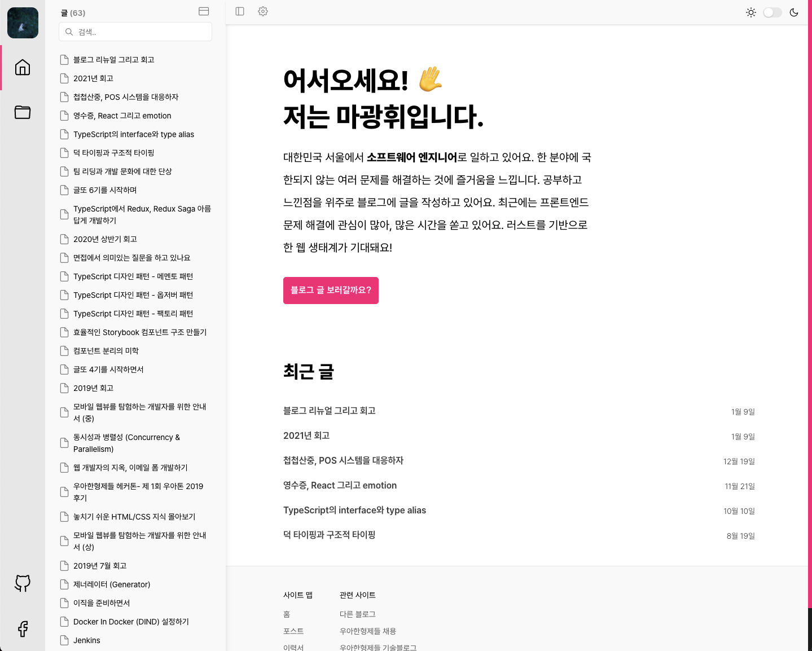Open the "다른 블로그" link in the footer

[358, 614]
